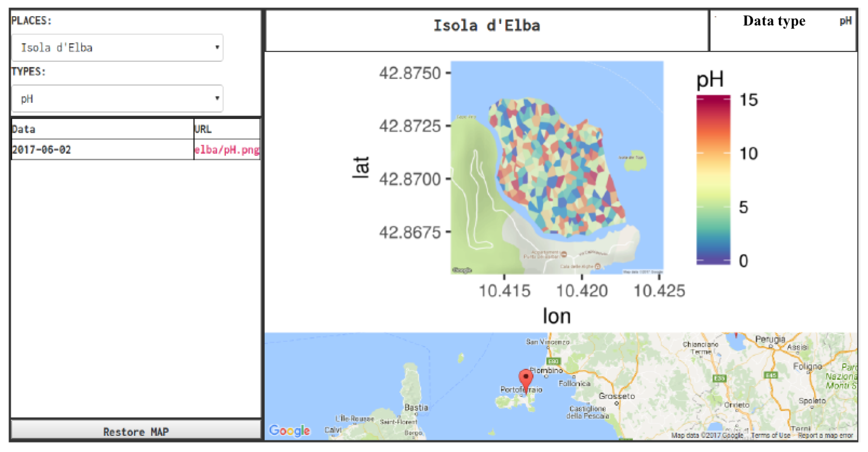This screenshot has width=868, height=452.
Task: Click the pH color scale legend bar
Action: [713, 180]
